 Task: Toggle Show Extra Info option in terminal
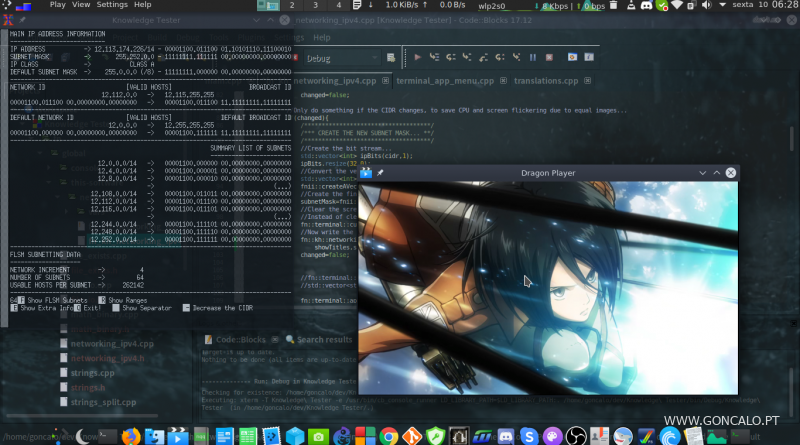[42, 308]
